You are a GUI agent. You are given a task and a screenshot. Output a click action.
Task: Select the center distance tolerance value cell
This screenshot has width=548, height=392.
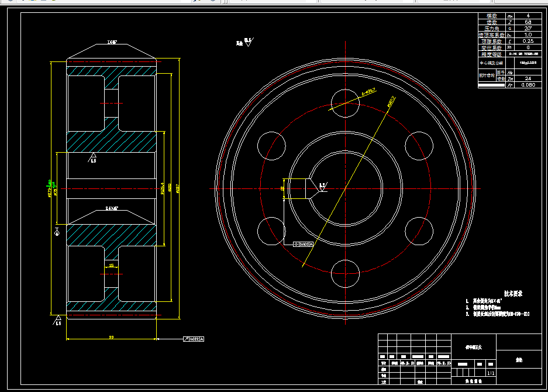(528, 63)
